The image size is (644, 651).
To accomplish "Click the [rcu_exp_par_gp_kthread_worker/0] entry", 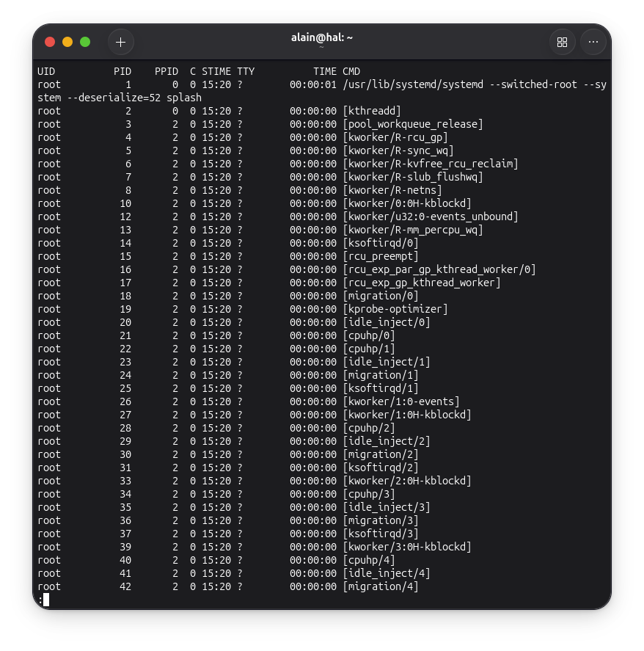I will (x=439, y=270).
